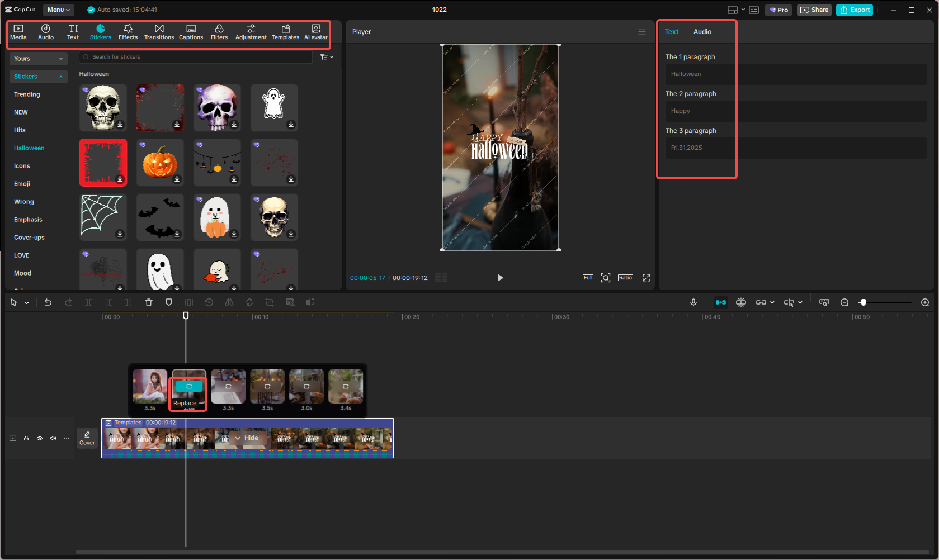The height and width of the screenshot is (560, 939).
Task: Expand the linkage options dropdown
Action: pos(772,302)
